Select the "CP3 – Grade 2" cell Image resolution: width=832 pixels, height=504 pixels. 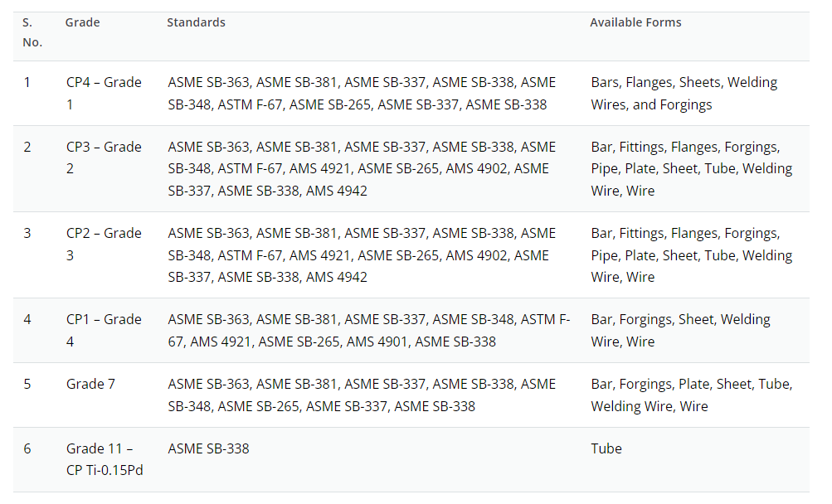click(104, 157)
